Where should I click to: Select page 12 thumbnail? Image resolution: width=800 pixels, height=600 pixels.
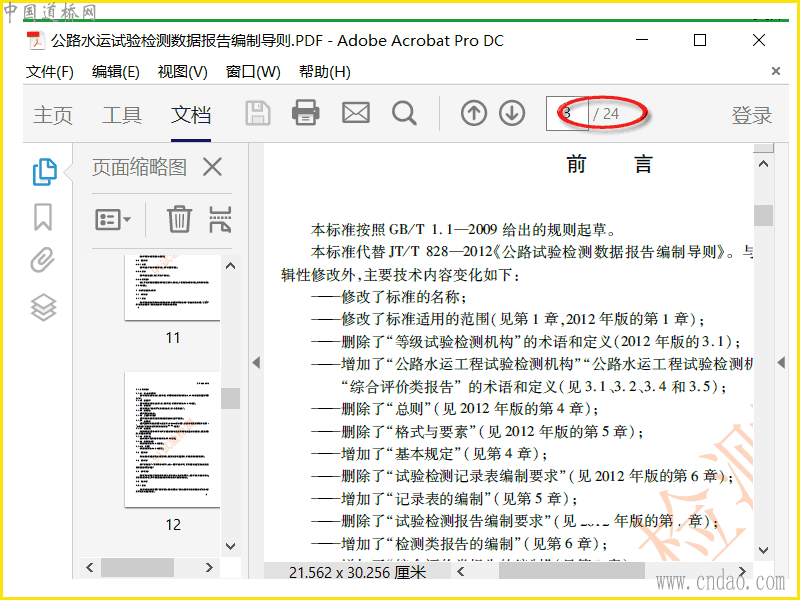(172, 440)
